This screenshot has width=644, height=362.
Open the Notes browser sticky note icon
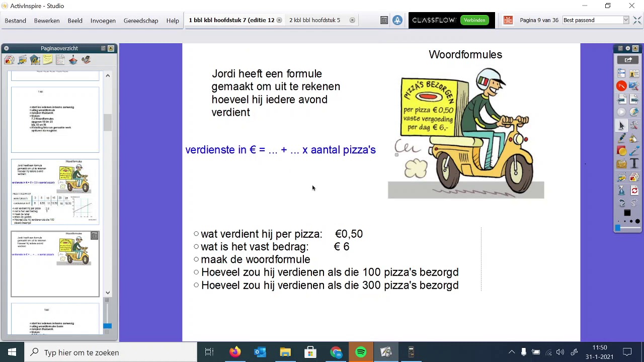(48, 60)
